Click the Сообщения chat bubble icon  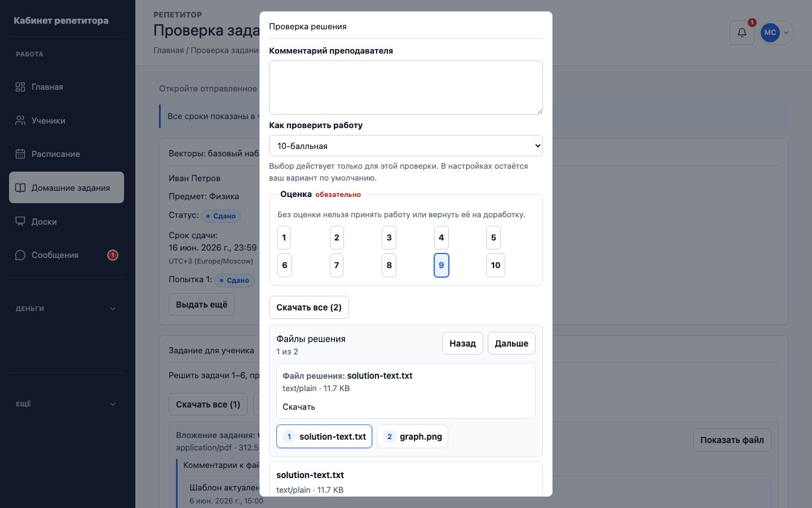click(x=20, y=255)
